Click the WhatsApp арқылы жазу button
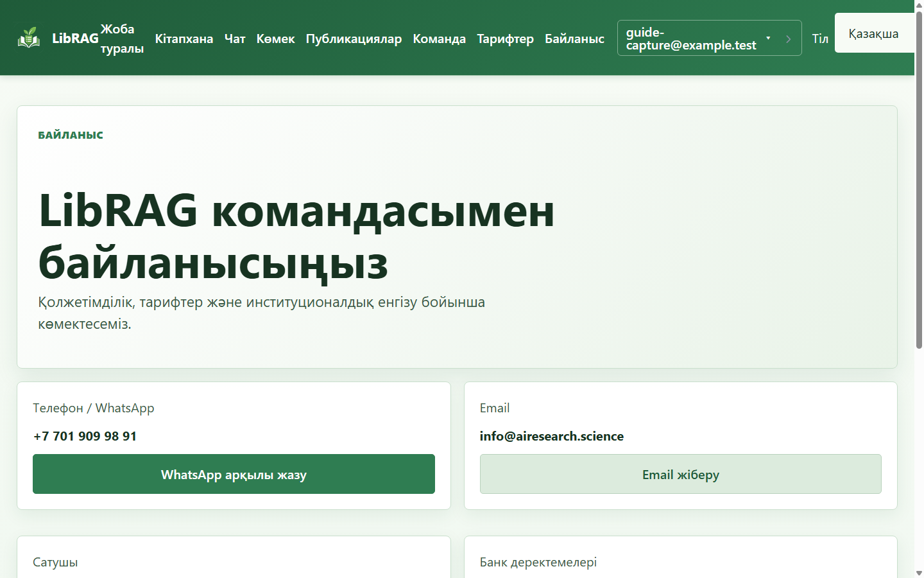This screenshot has height=578, width=924. point(234,474)
